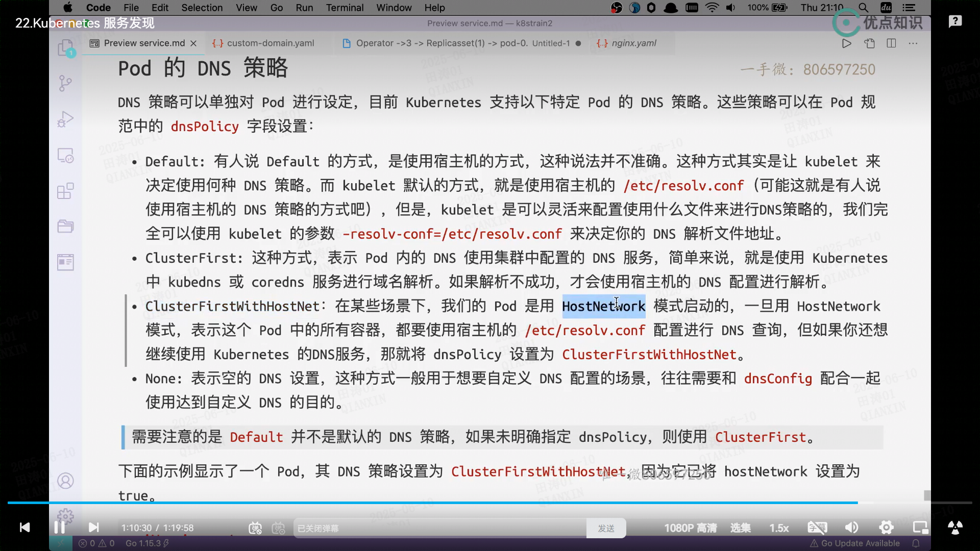Toggle the danmaku display switch
Viewport: 980px width, 551px height.
[x=255, y=528]
